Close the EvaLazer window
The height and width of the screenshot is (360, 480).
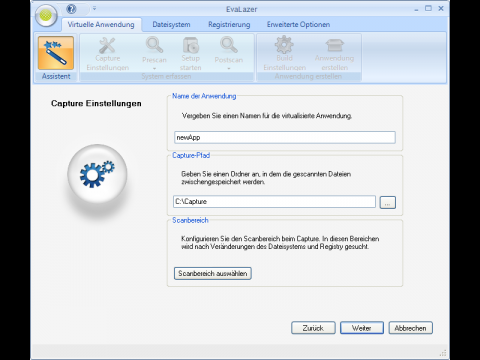click(441, 8)
